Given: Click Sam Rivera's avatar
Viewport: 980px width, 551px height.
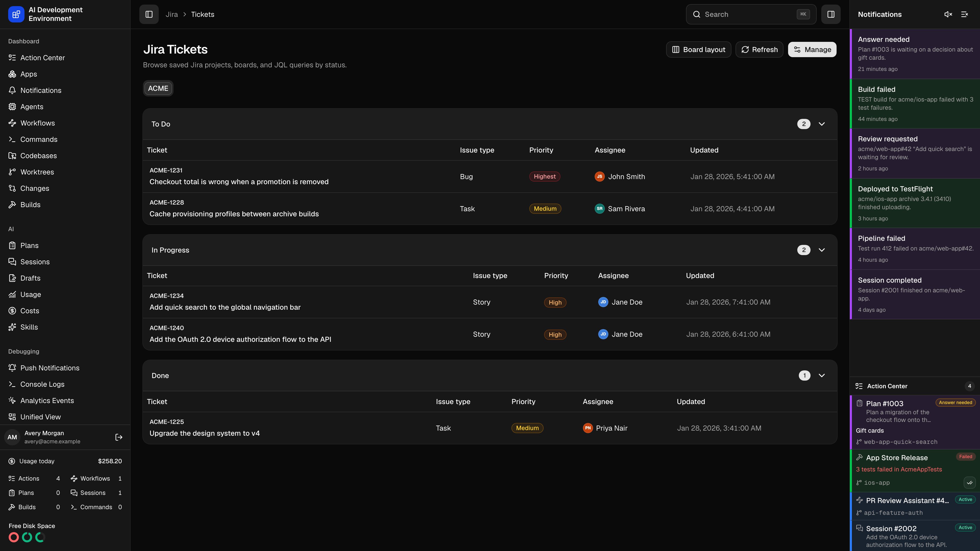Looking at the screenshot, I should [x=599, y=209].
